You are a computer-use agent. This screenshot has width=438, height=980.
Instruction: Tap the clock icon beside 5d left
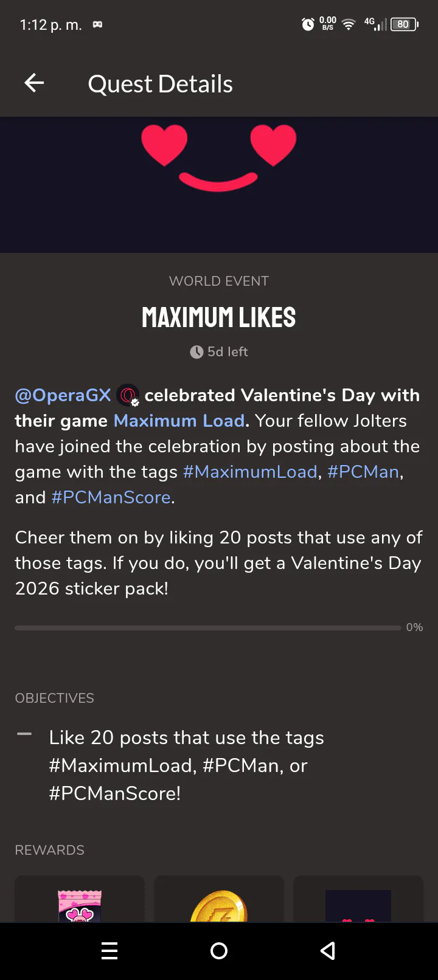point(196,352)
